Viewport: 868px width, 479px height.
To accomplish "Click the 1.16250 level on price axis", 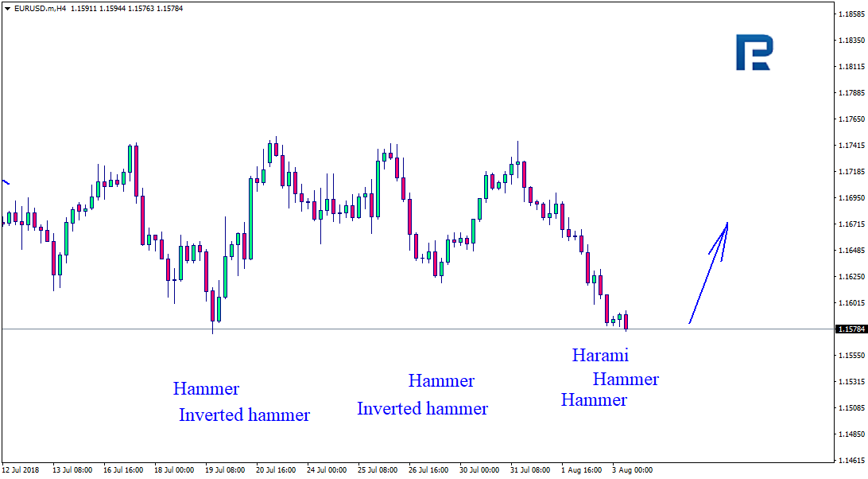I will click(850, 277).
